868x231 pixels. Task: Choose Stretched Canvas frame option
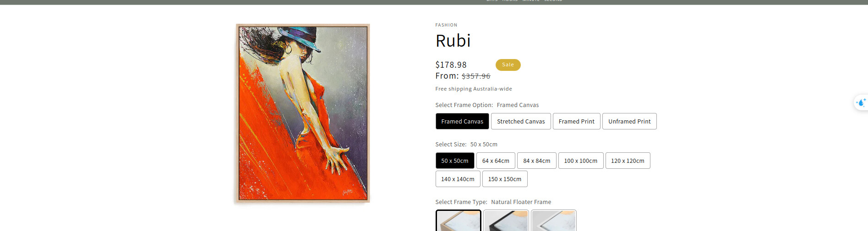tap(521, 121)
